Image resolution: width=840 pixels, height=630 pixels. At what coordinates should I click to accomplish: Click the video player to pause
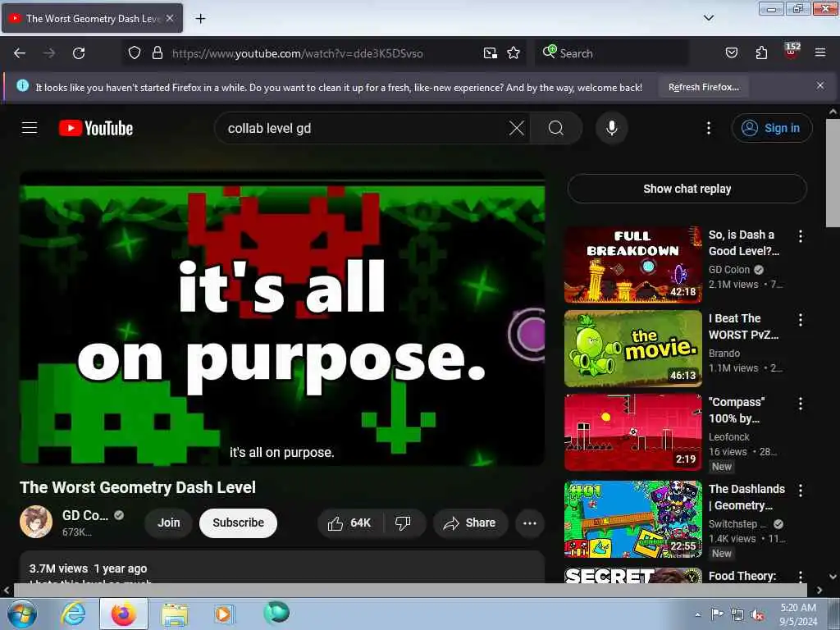[282, 318]
